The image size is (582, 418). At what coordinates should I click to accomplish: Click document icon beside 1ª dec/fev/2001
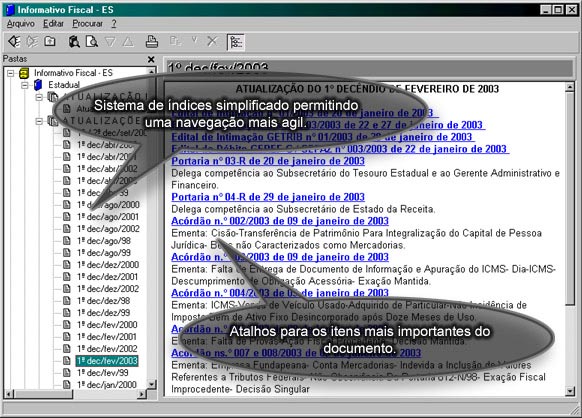[x=66, y=336]
